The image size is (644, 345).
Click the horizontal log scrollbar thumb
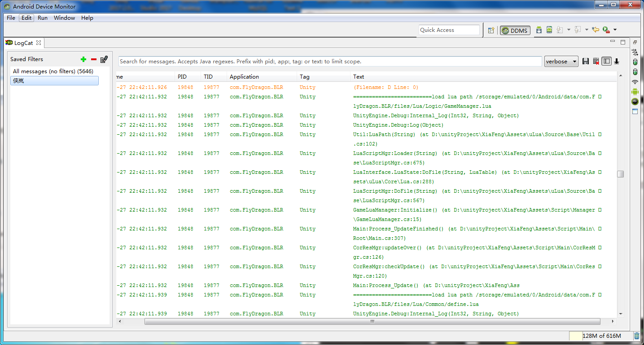372,322
